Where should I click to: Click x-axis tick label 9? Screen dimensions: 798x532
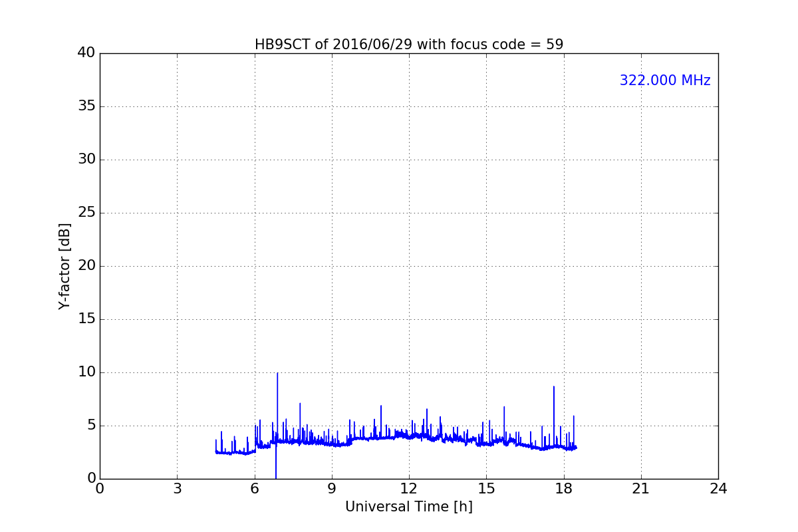point(332,489)
